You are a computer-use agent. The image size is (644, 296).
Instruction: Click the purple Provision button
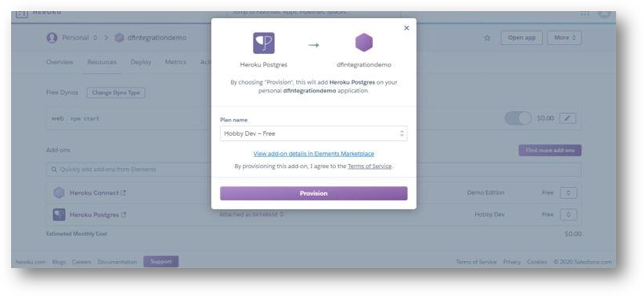(x=314, y=193)
